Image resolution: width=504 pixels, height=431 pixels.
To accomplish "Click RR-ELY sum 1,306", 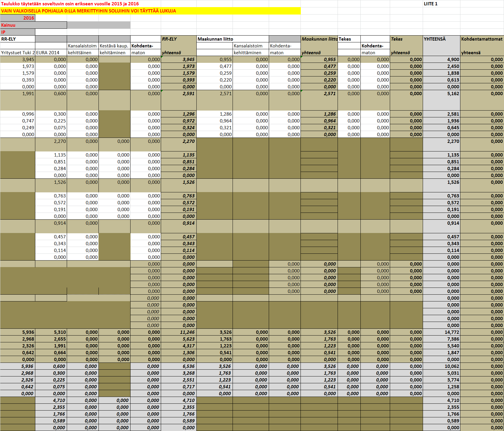I will [x=179, y=352].
